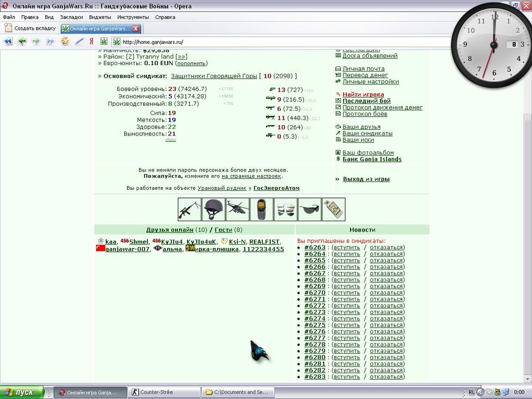This screenshot has width=532, height=399.
Task: Switch to Counter-Strike taskbar window
Action: tap(164, 392)
